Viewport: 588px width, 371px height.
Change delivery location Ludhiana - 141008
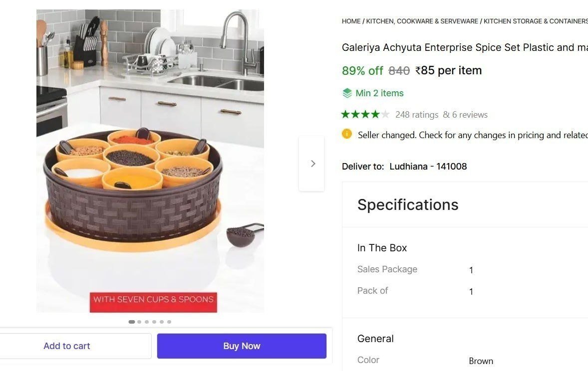pos(428,167)
